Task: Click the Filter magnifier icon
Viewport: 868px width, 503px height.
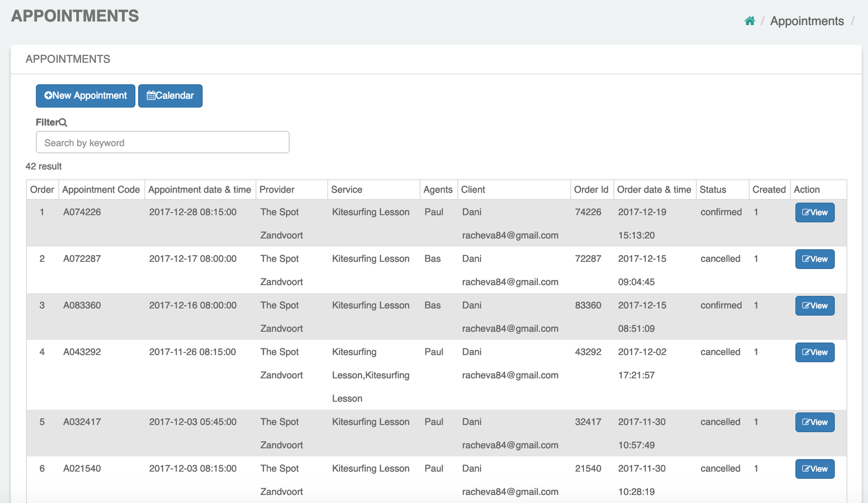Action: pos(63,122)
